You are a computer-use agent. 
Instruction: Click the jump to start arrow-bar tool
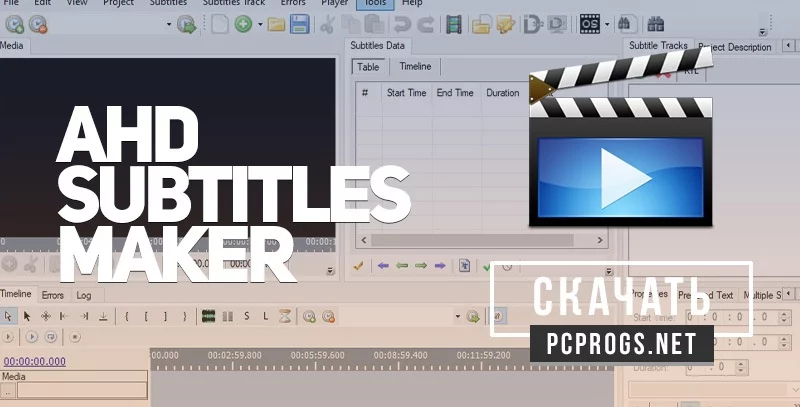[64, 317]
